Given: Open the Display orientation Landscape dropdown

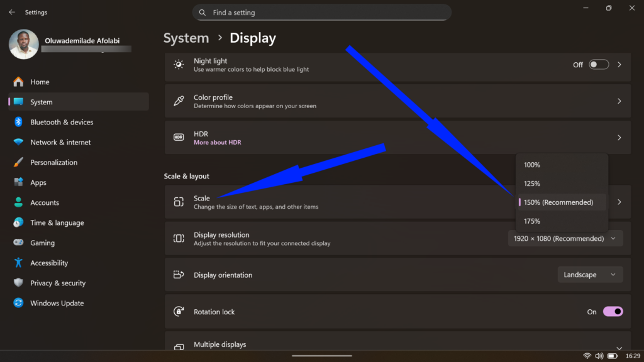Looking at the screenshot, I should [x=589, y=275].
